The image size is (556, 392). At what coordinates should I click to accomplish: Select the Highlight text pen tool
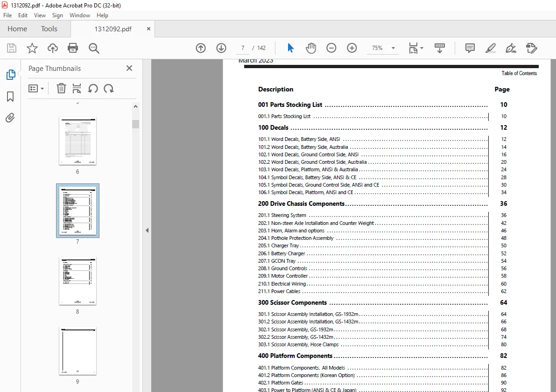click(x=490, y=48)
